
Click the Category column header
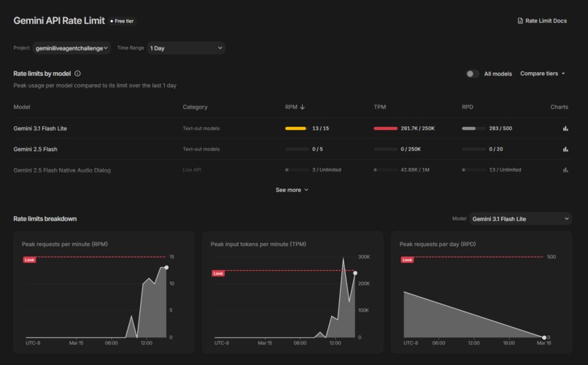click(195, 107)
